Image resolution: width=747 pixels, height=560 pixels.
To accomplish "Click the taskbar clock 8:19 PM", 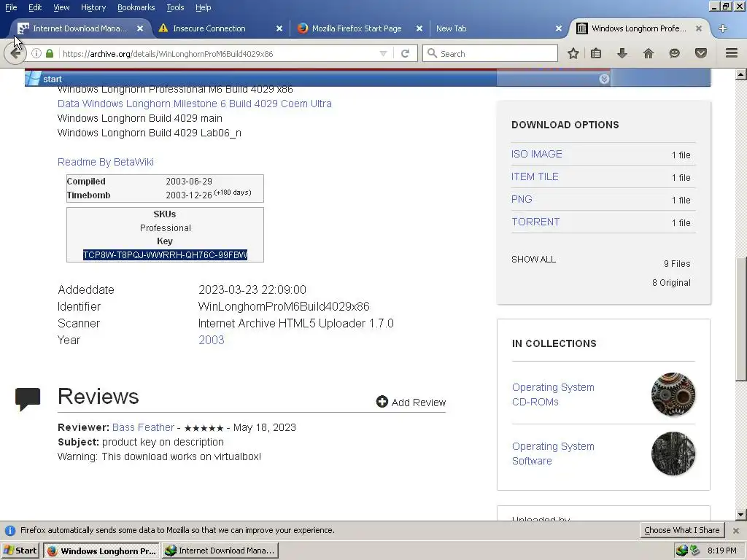I will coord(721,551).
